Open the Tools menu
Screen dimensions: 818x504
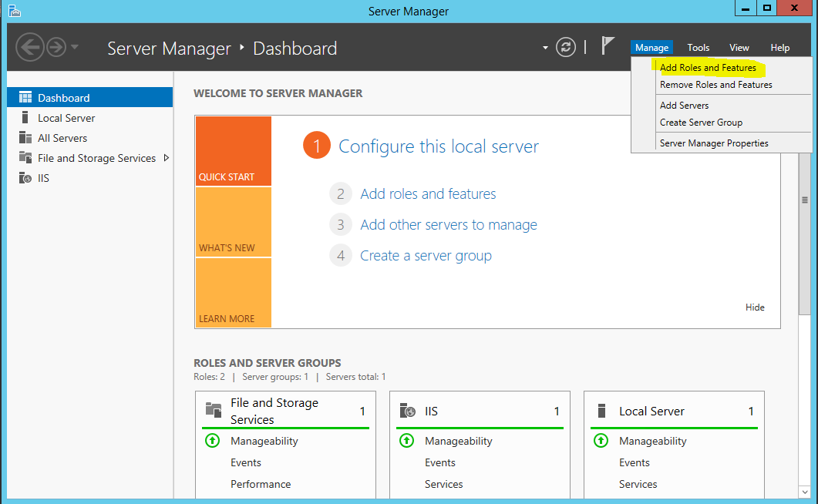698,48
